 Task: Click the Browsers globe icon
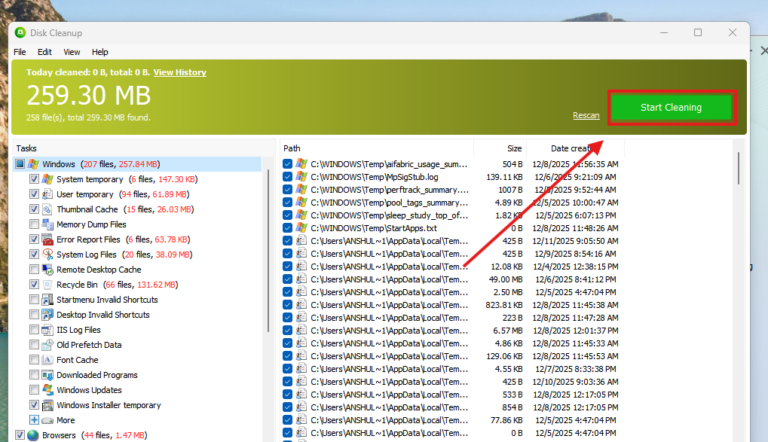(33, 435)
